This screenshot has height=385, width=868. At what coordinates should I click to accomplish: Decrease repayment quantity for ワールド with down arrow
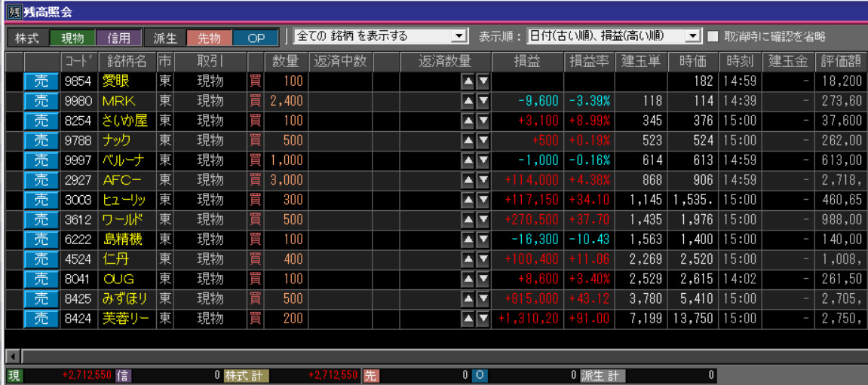pos(483,220)
